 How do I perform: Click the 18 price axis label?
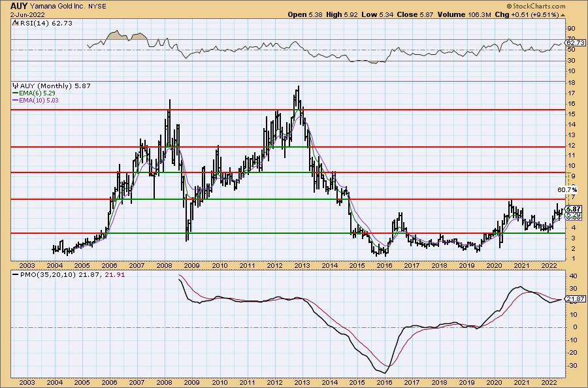[x=572, y=83]
